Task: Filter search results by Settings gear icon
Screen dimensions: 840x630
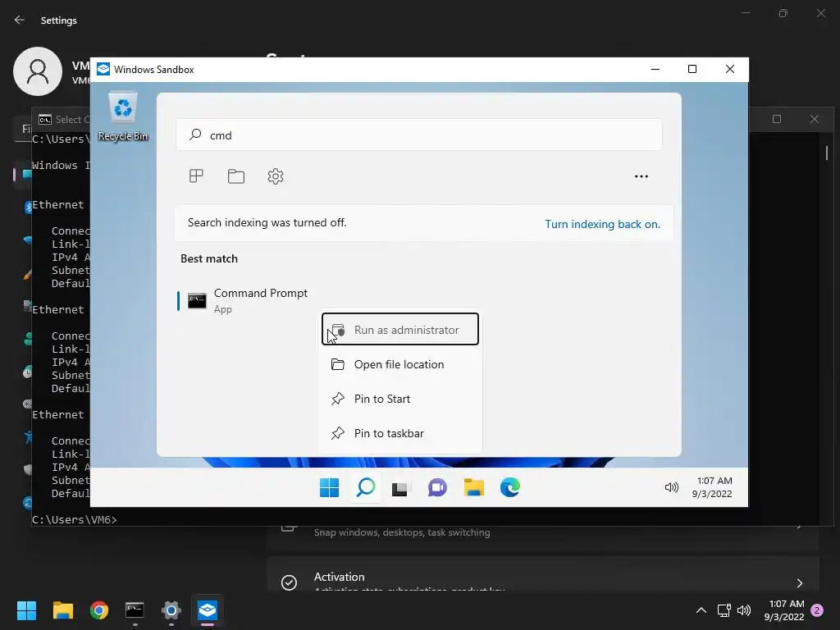Action: click(276, 176)
